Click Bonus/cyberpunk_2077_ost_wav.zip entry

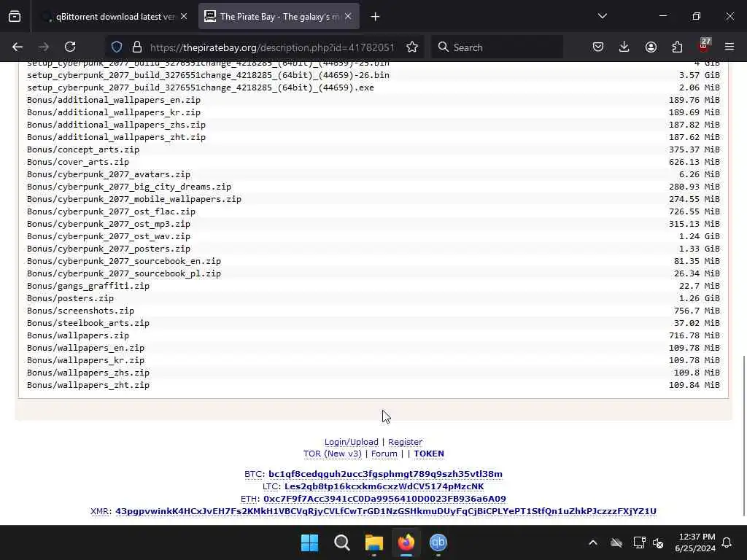[109, 236]
